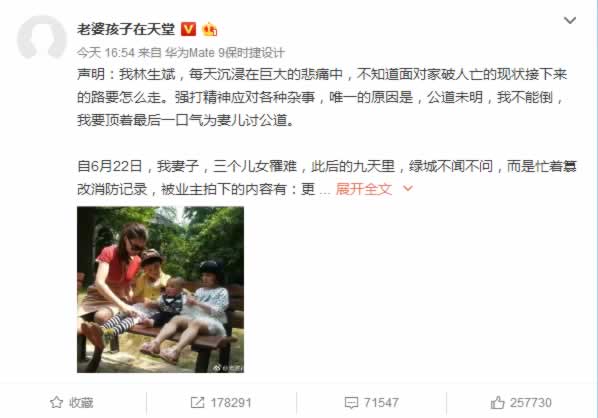The image size is (598, 418).
Task: Click the comment bubble icon
Action: pos(351,403)
